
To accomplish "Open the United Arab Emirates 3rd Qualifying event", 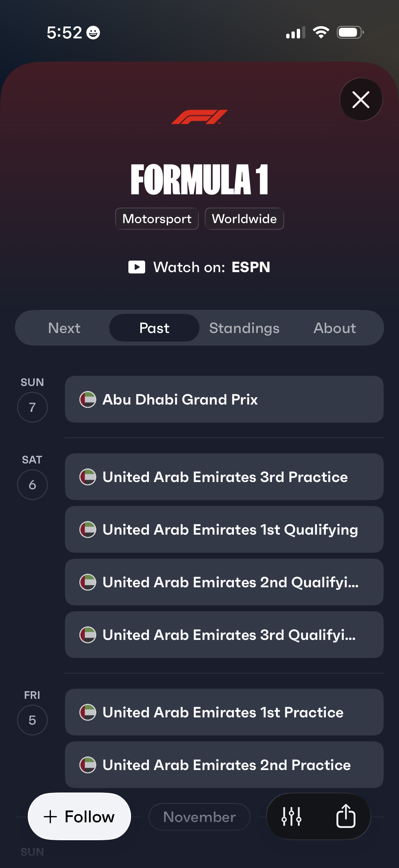I will (x=224, y=635).
